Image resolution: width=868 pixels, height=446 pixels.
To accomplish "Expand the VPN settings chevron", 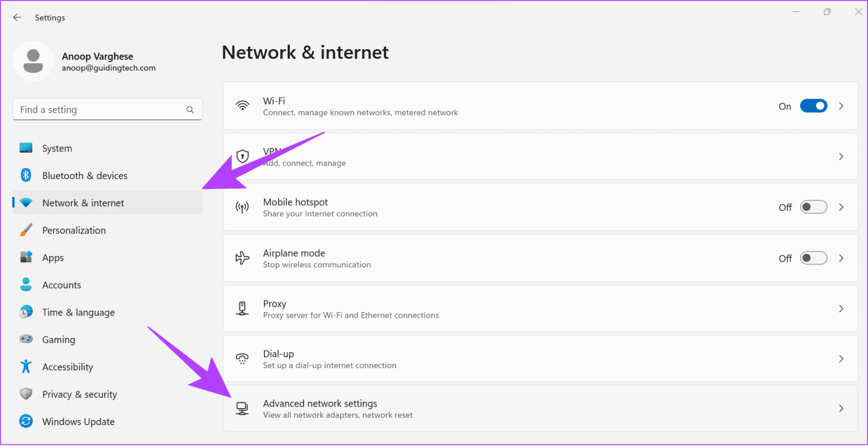I will (841, 157).
